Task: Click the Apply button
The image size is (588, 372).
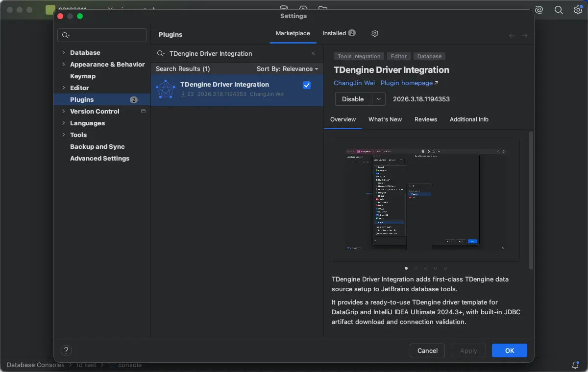Action: (468, 350)
